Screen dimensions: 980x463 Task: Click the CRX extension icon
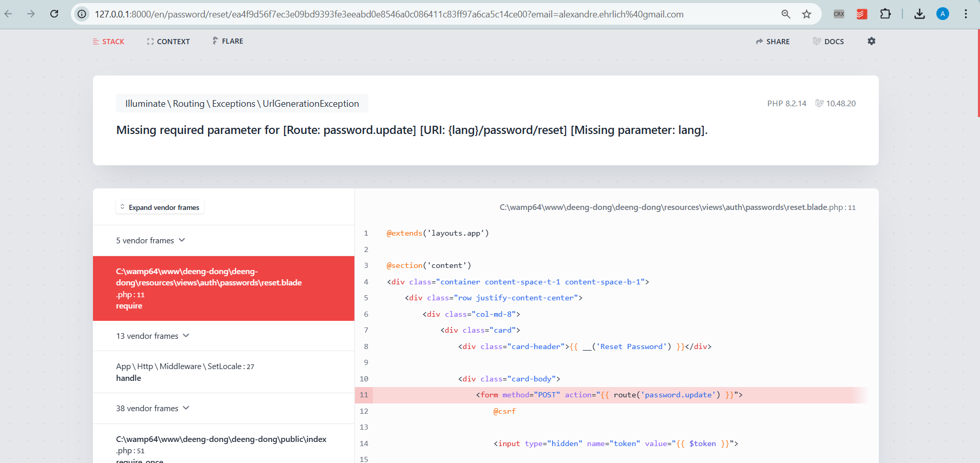(839, 14)
